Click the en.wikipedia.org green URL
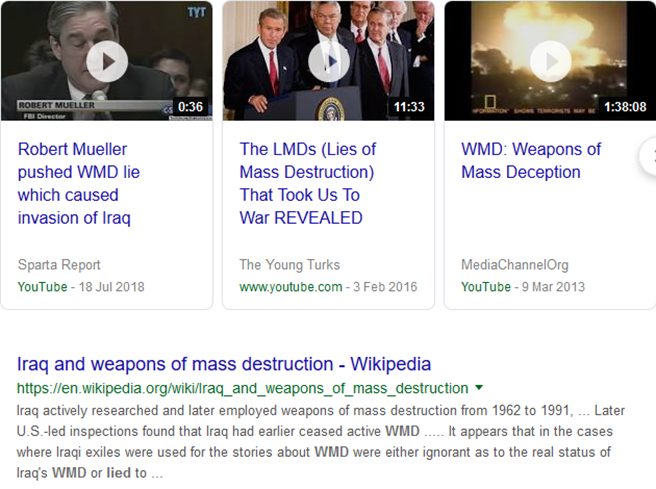Viewport: 656px width, 489px height. coord(242,388)
